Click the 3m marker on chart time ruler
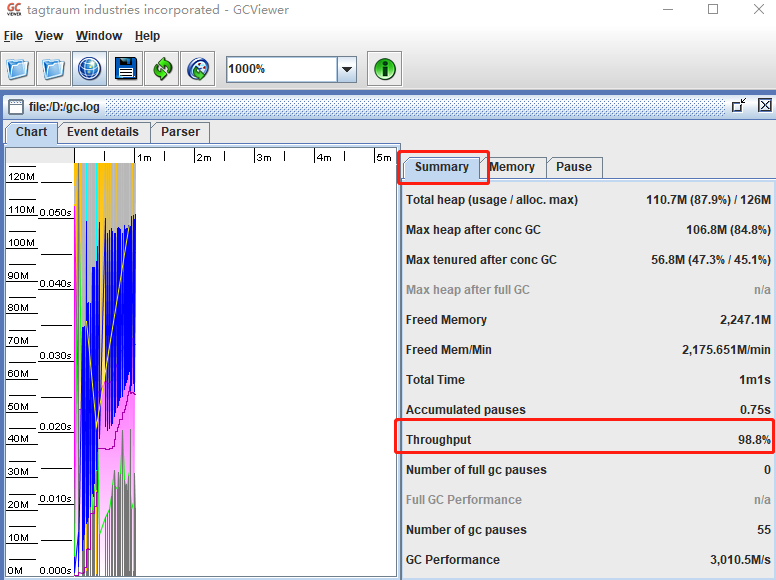The height and width of the screenshot is (580, 776). pos(264,157)
